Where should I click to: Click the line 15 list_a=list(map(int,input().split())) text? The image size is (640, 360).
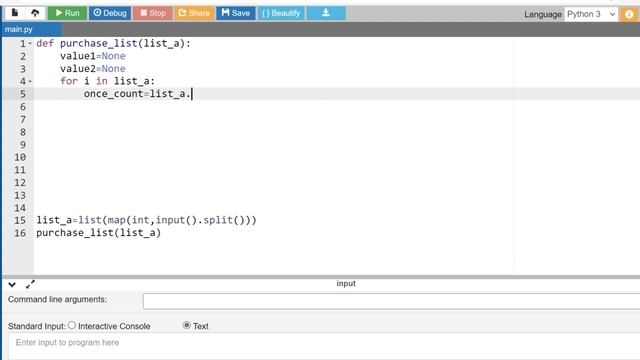pos(146,220)
